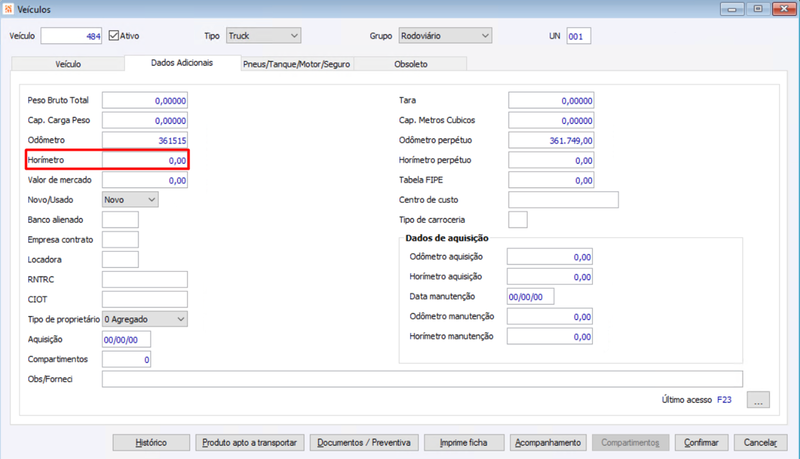This screenshot has height=459, width=800.
Task: Click the Odômetro aquisição field
Action: 549,257
